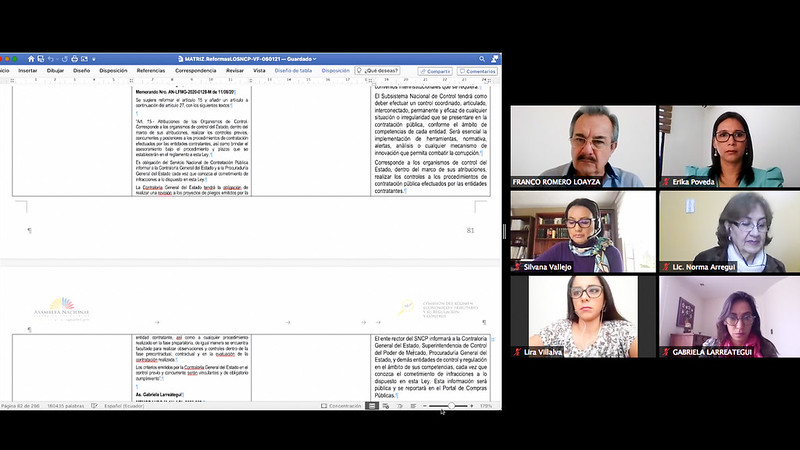
Task: Click the Save icon in the title bar
Action: click(x=41, y=59)
